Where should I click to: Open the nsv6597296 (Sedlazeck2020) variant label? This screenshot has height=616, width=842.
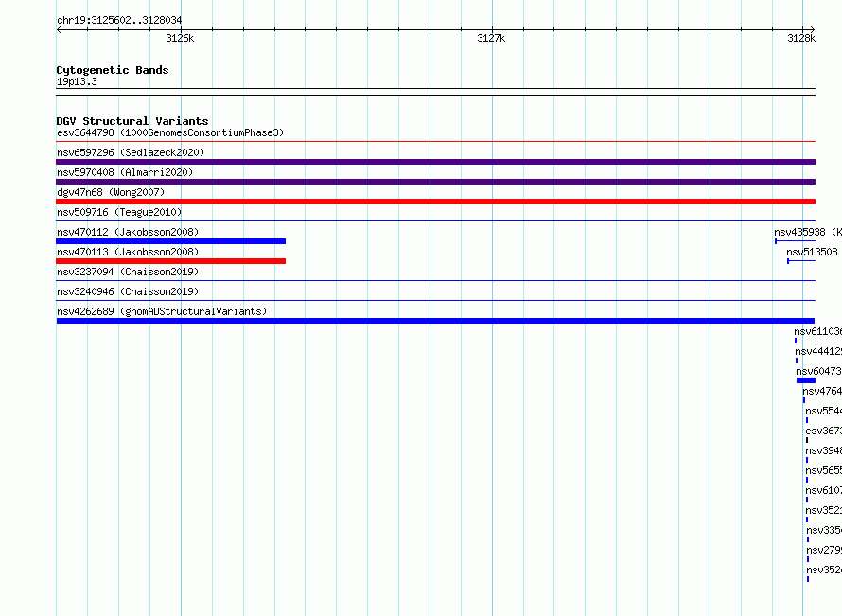[x=131, y=152]
